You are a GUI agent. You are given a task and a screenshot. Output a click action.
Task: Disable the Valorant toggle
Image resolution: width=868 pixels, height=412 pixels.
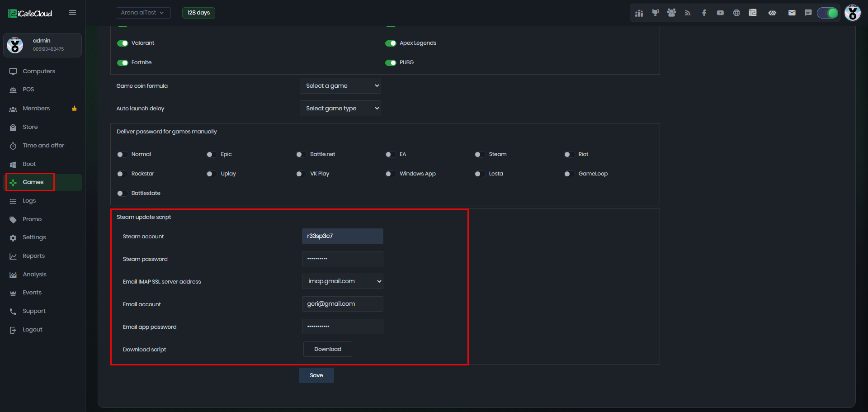123,43
